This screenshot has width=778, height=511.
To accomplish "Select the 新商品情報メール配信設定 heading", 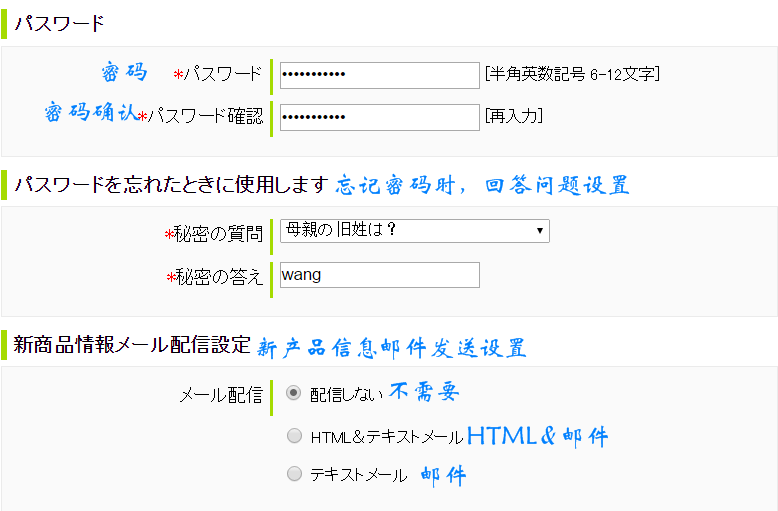I will point(131,346).
